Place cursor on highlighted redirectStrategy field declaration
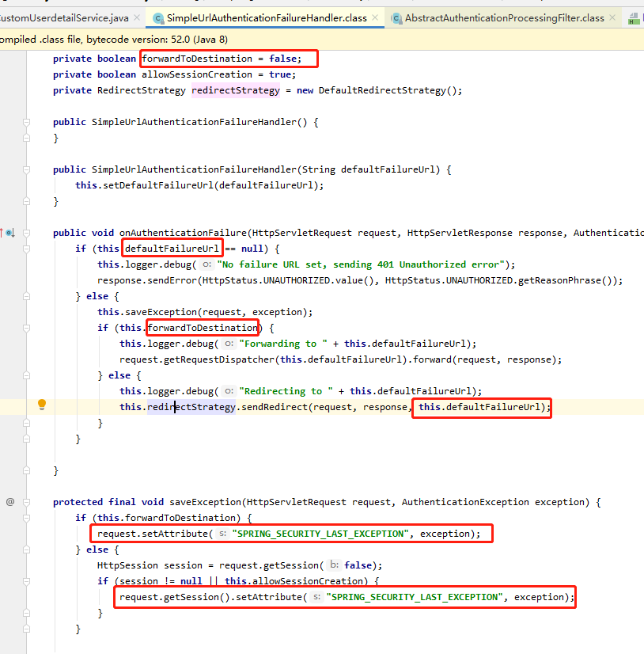The height and width of the screenshot is (654, 644). pyautogui.click(x=236, y=90)
